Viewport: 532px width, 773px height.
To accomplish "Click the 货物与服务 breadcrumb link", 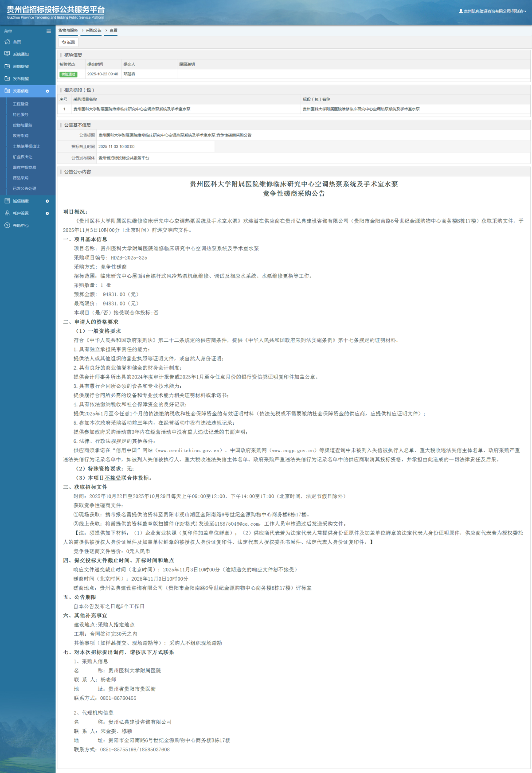I will click(68, 31).
